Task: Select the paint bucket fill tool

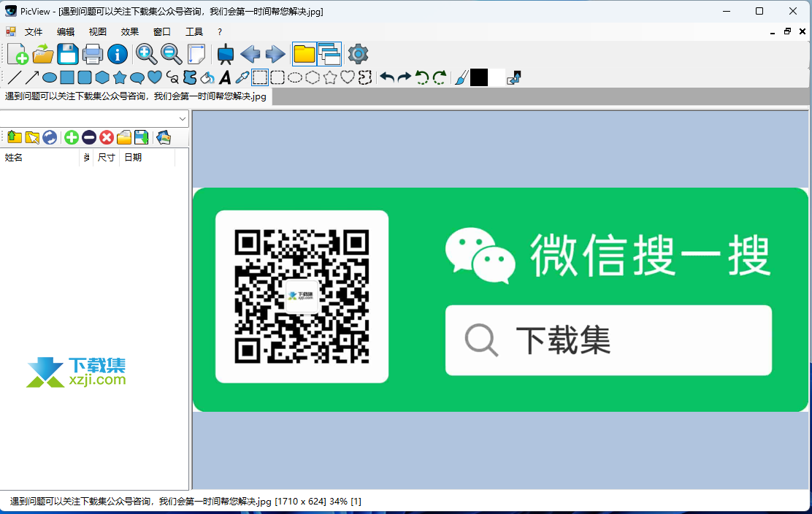Action: pos(207,77)
